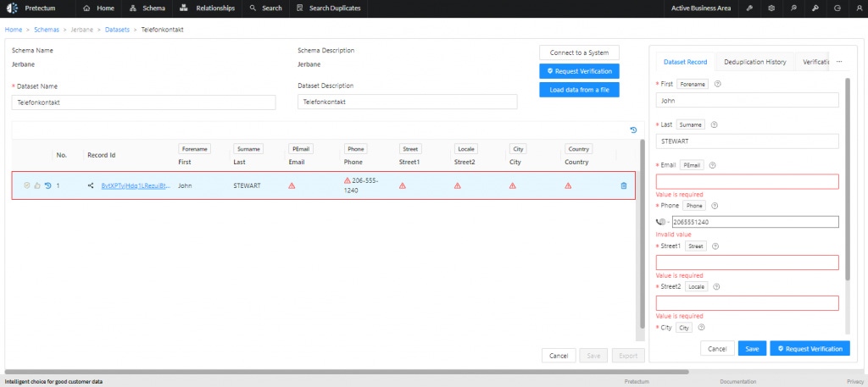Click the help icon next to City

click(701, 327)
